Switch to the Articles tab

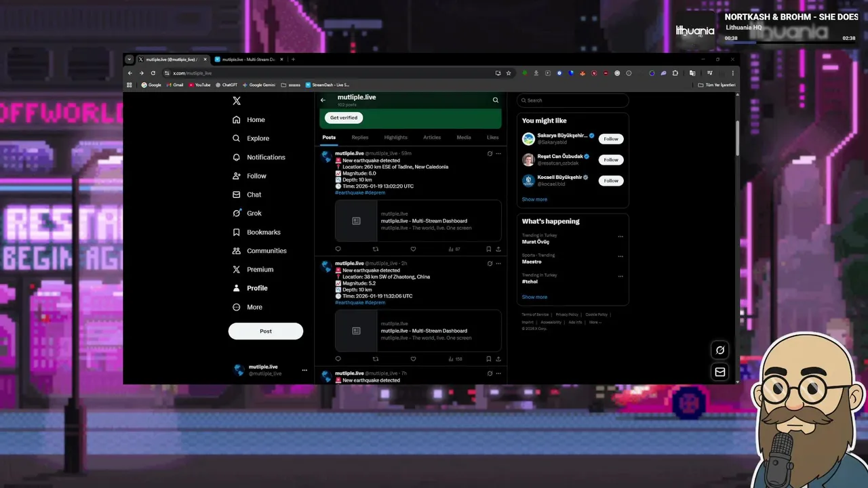pyautogui.click(x=432, y=138)
